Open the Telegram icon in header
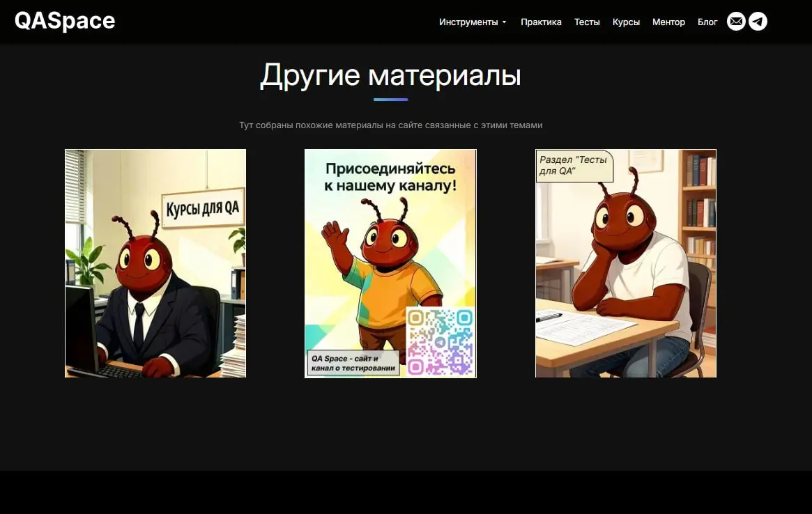The width and height of the screenshot is (812, 514). click(758, 21)
